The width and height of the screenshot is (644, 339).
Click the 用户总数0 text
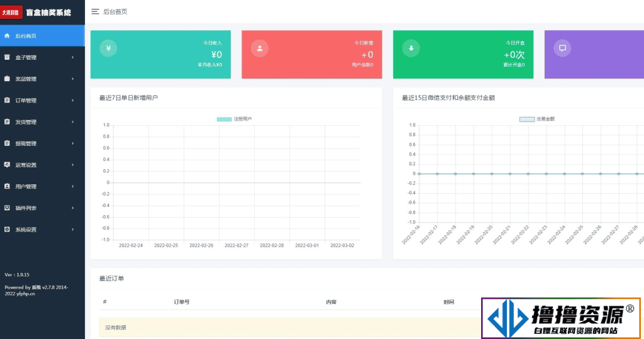click(363, 65)
